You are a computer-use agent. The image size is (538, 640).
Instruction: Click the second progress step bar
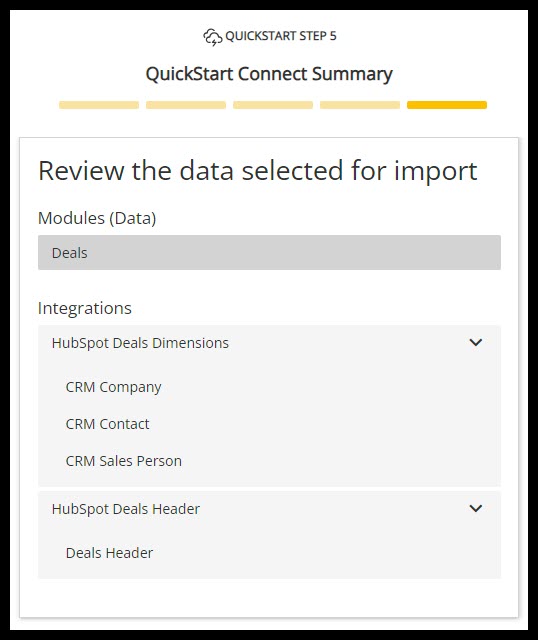pyautogui.click(x=186, y=105)
